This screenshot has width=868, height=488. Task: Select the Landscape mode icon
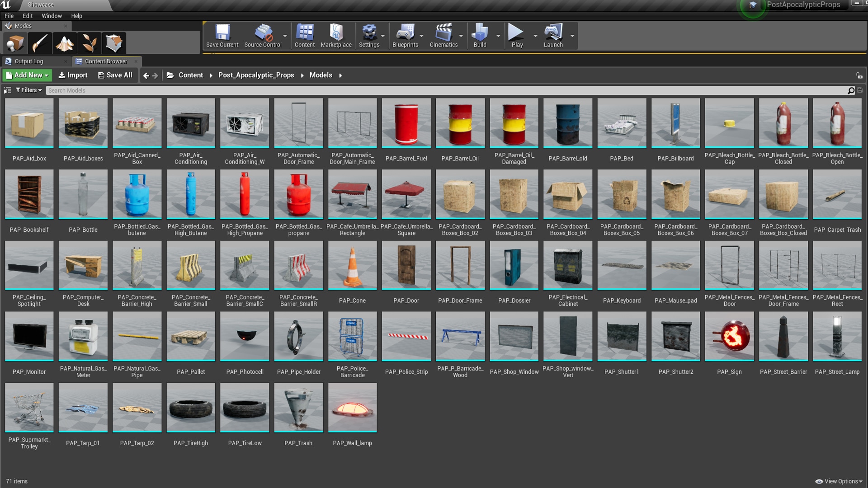point(65,43)
